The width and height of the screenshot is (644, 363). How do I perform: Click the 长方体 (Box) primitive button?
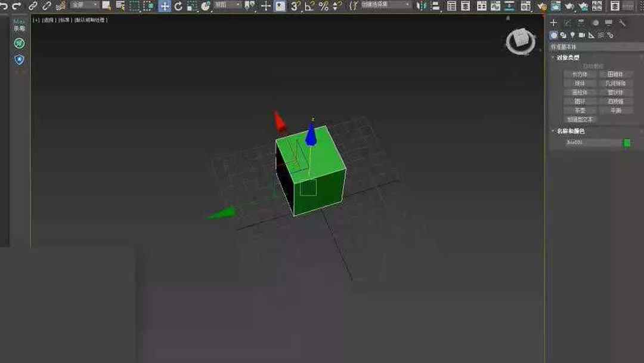click(579, 73)
